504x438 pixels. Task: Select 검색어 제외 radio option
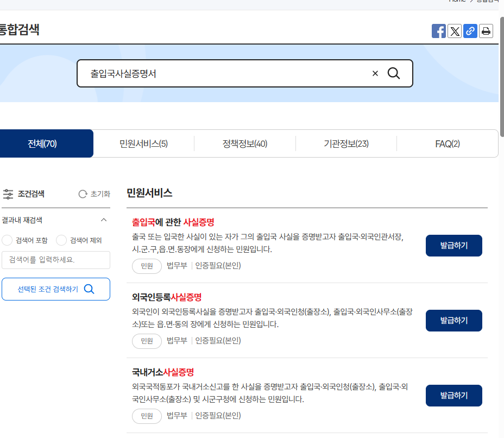61,240
